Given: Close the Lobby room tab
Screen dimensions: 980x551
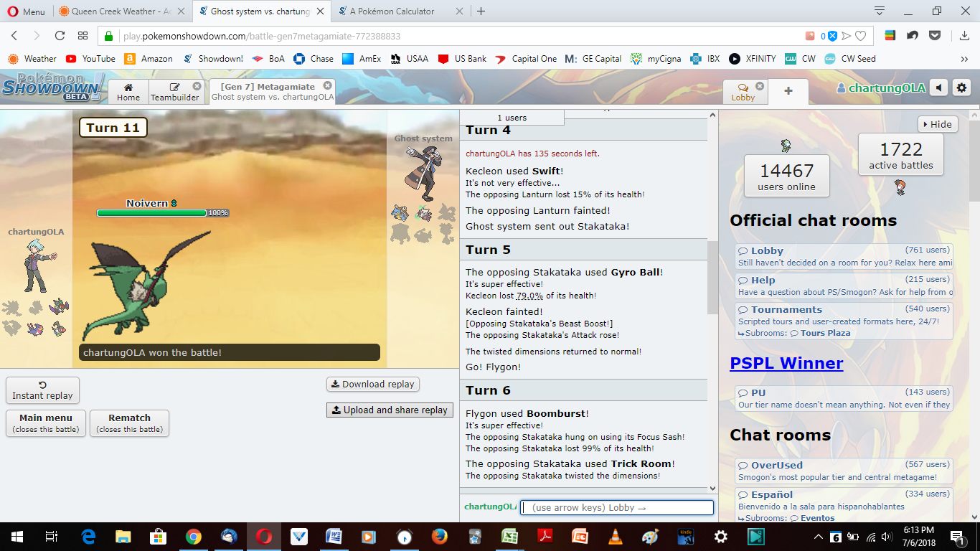Looking at the screenshot, I should 760,86.
